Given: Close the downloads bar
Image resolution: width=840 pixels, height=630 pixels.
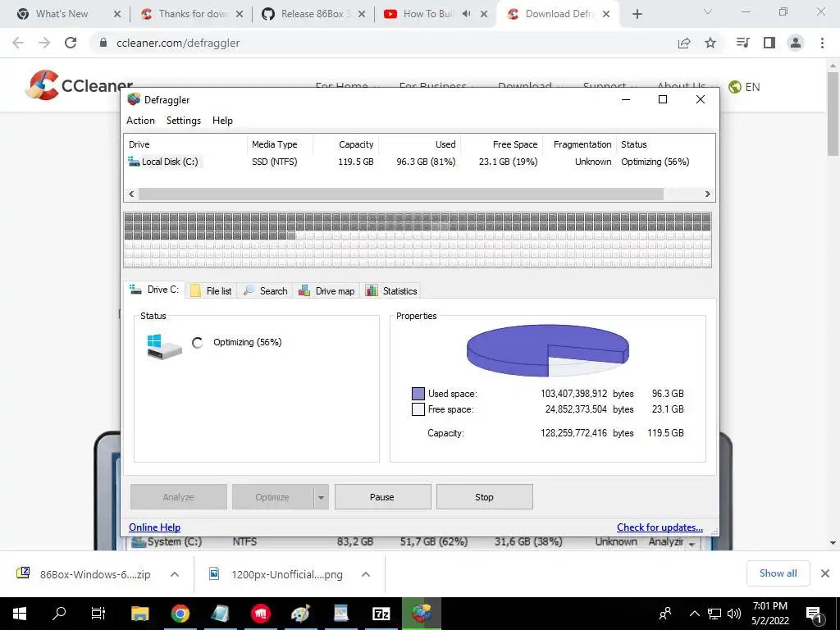Looking at the screenshot, I should click(x=825, y=573).
